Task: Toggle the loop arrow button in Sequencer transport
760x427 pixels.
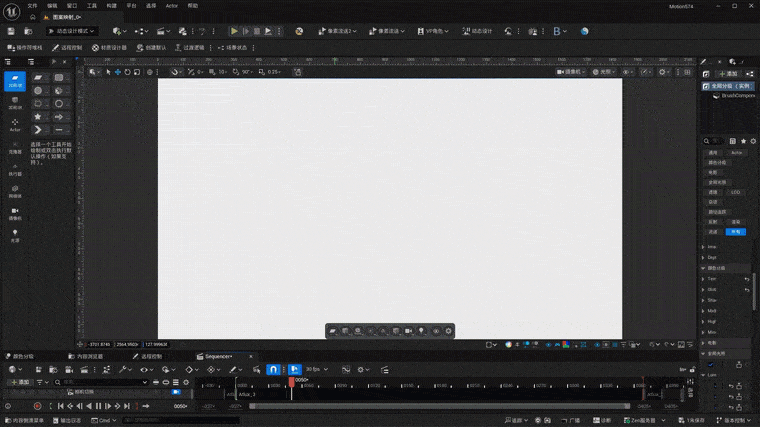Action: (146, 406)
